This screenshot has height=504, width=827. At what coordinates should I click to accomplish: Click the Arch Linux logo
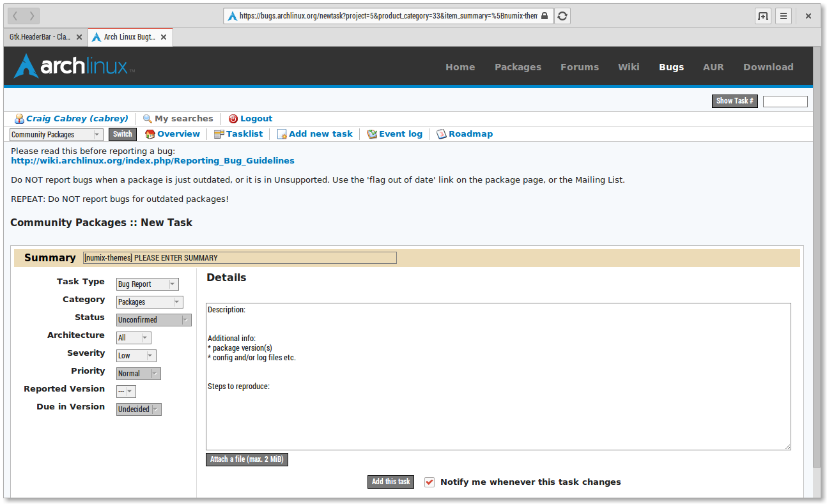click(x=74, y=66)
